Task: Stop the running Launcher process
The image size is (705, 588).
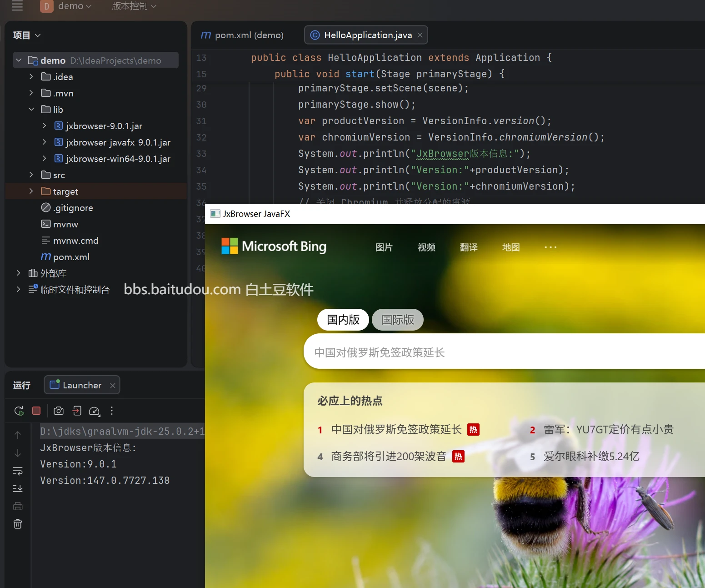Action: [x=36, y=411]
